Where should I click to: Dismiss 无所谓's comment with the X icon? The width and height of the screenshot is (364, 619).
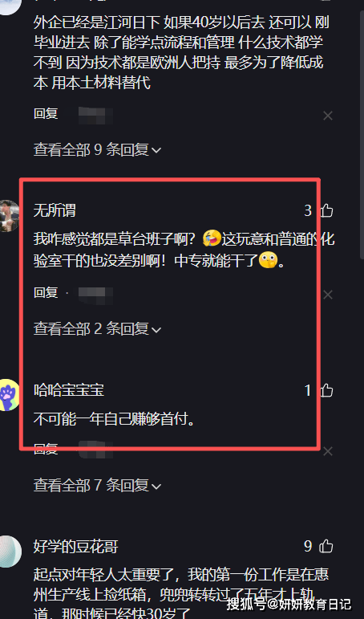(328, 295)
